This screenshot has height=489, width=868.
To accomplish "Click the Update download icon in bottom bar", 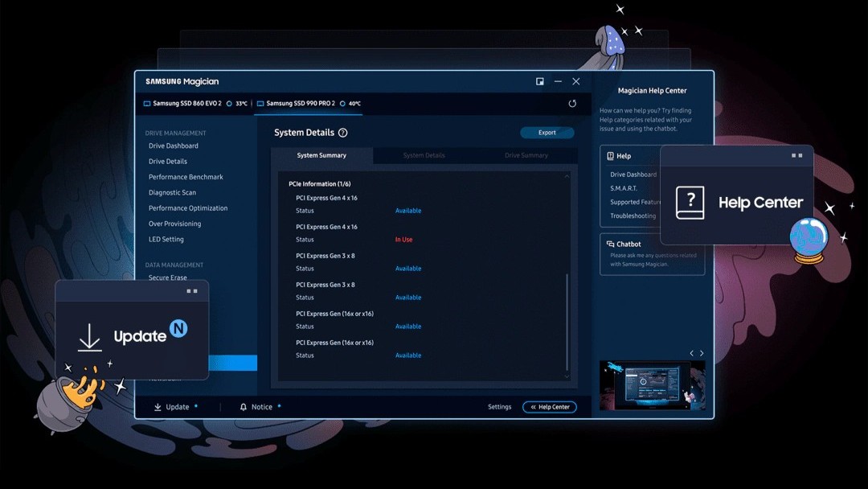I will [x=158, y=407].
